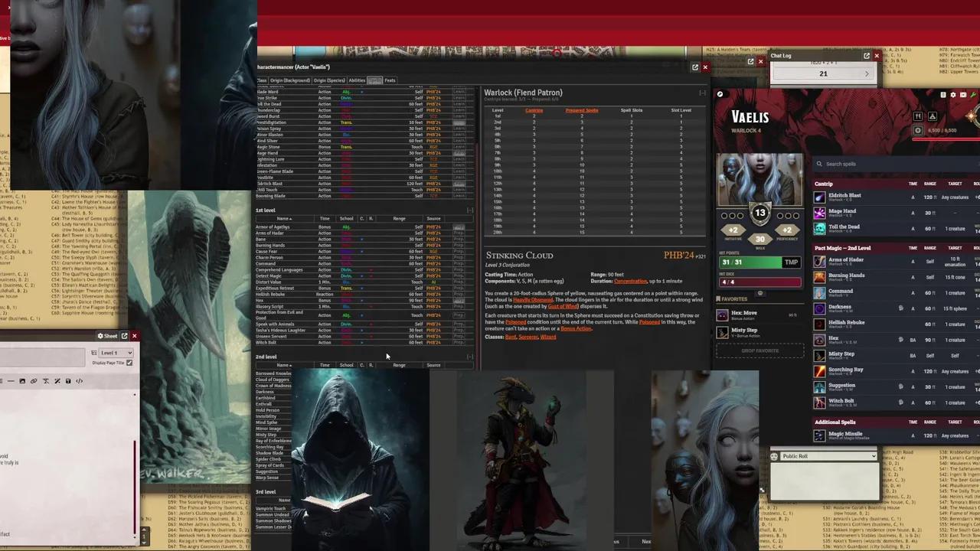980x551 pixels.
Task: Click the Witch Bolt lightning icon in sheet
Action: pos(820,403)
